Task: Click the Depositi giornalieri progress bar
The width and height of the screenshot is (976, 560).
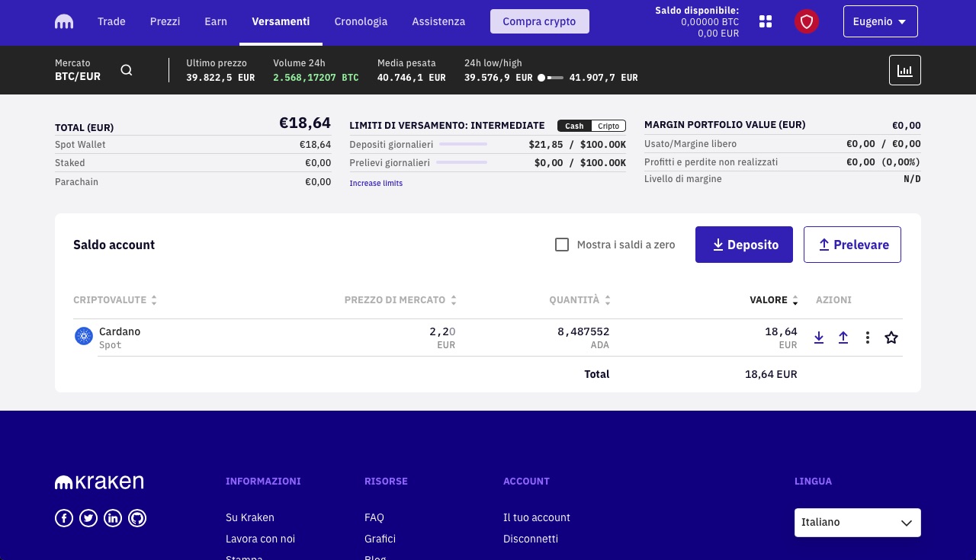Action: pos(463,144)
